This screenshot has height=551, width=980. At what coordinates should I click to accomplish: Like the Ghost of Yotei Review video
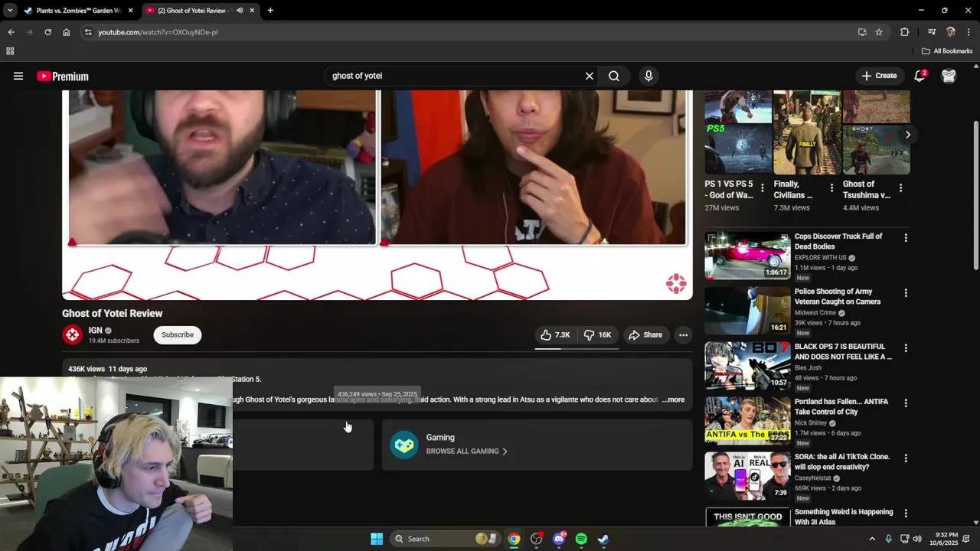pyautogui.click(x=555, y=334)
